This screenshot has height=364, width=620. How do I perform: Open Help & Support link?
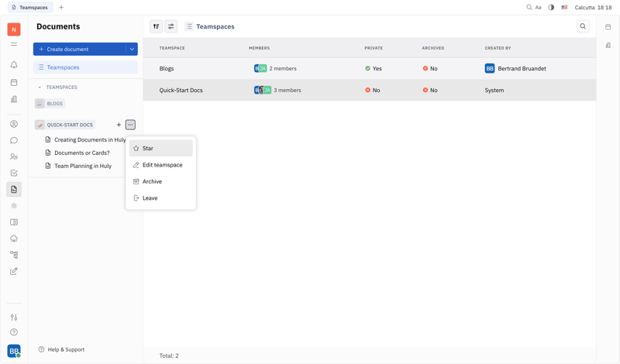click(x=62, y=349)
